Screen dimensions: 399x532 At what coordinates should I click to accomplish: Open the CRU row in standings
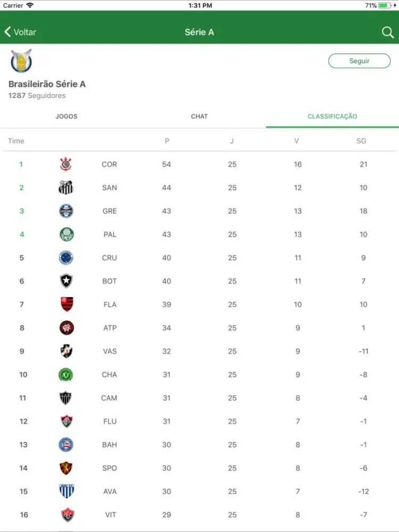click(x=199, y=258)
